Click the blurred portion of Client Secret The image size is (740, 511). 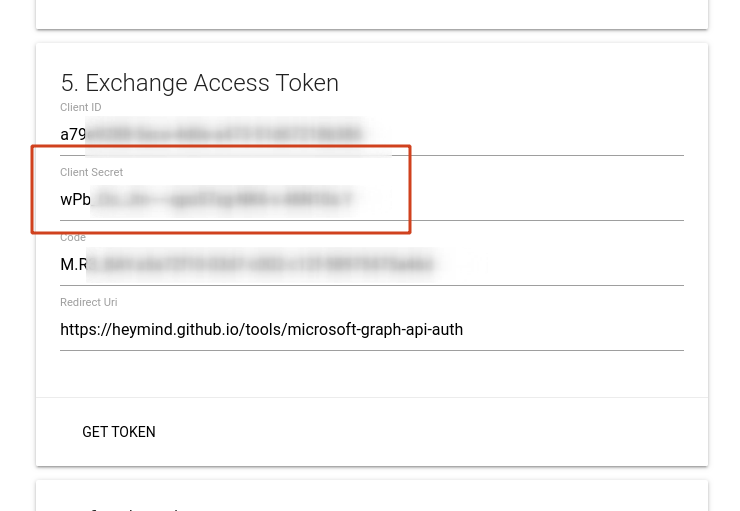point(222,200)
